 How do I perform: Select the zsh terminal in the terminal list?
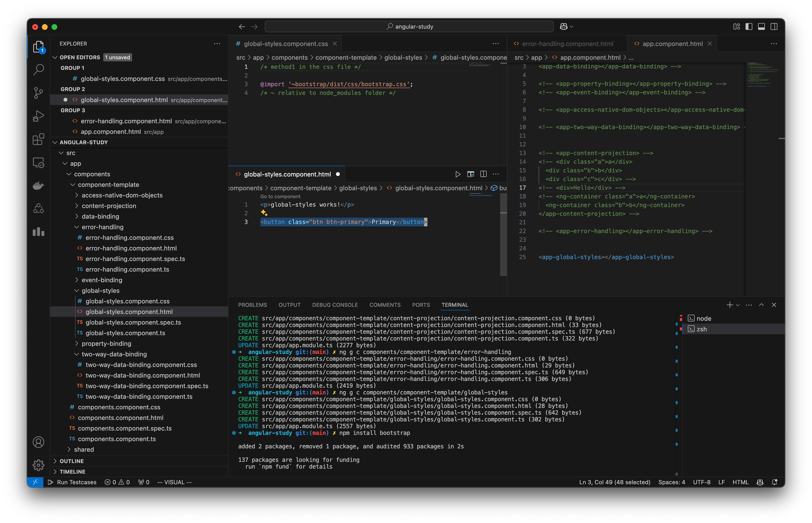(702, 329)
